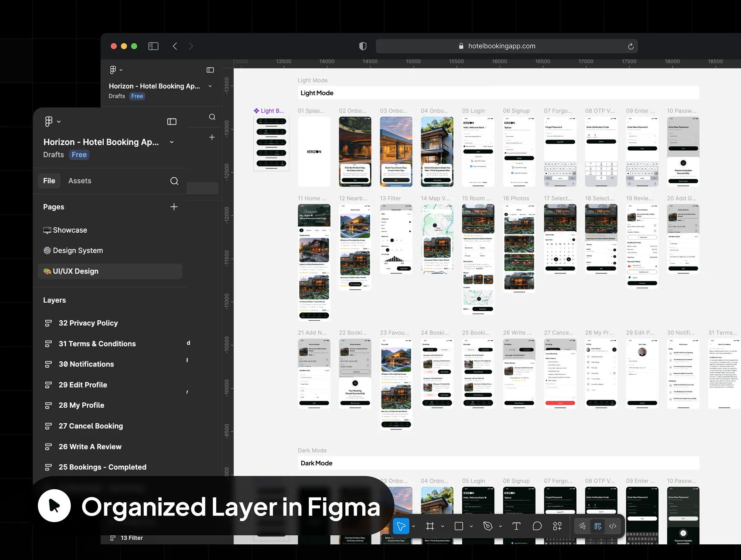The height and width of the screenshot is (560, 741).
Task: Switch to Draw mode in the toolbar
Action: (x=582, y=526)
